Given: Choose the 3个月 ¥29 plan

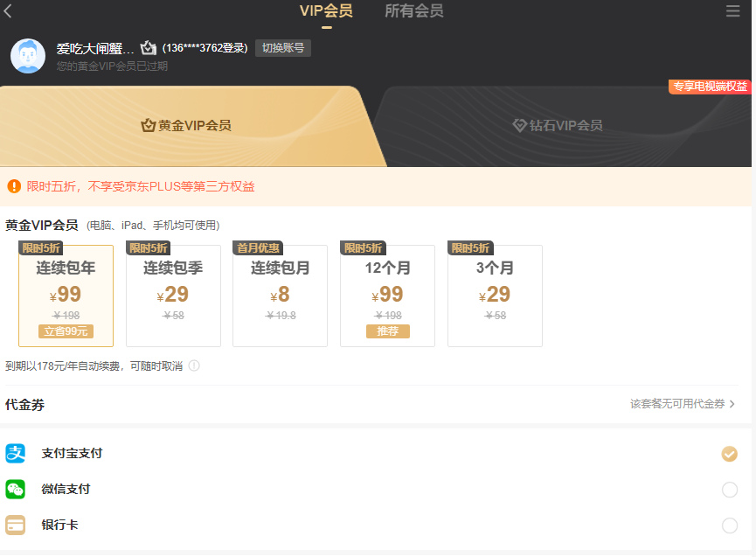Looking at the screenshot, I should click(496, 296).
